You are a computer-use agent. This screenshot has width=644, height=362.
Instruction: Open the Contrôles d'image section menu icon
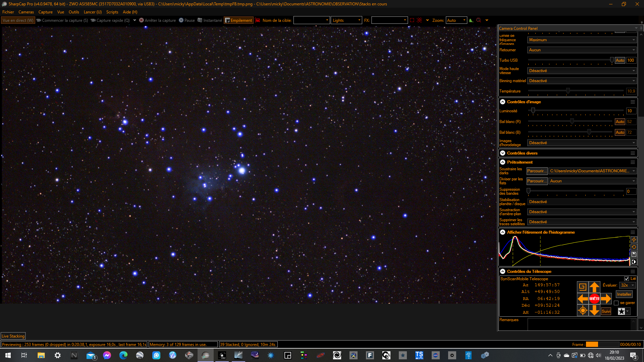click(x=633, y=102)
